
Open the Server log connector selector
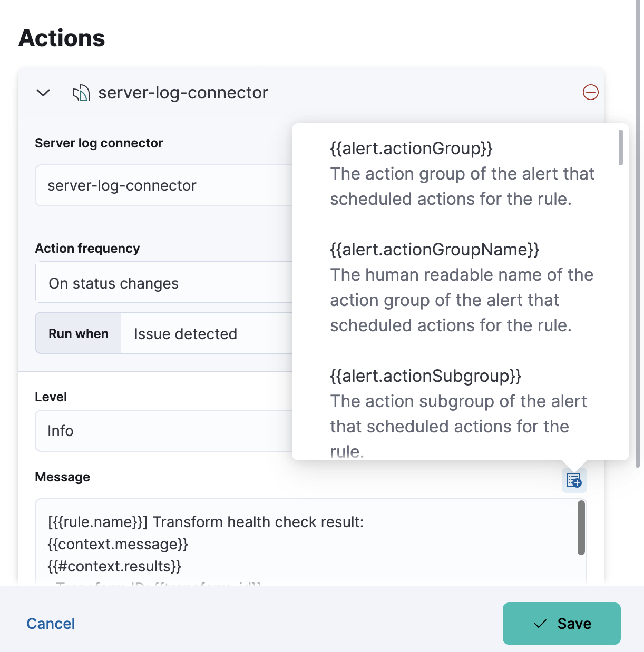(x=163, y=185)
